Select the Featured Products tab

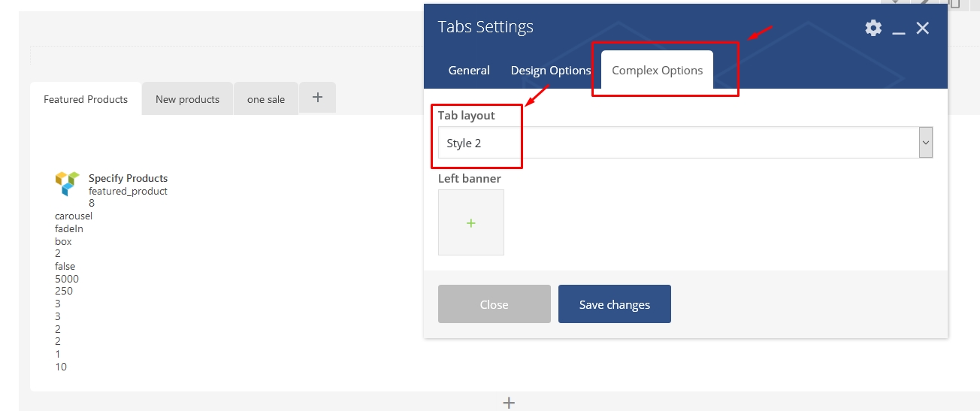[x=86, y=99]
